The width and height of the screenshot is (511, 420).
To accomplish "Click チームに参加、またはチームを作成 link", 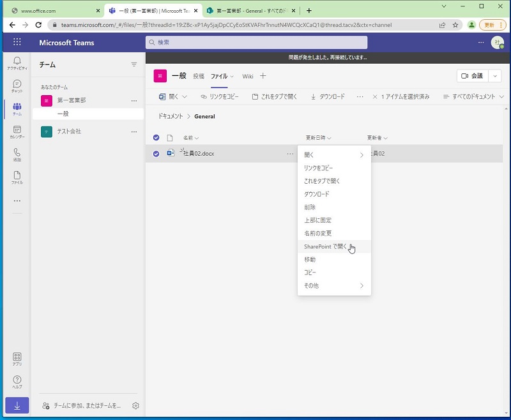I will (82, 406).
